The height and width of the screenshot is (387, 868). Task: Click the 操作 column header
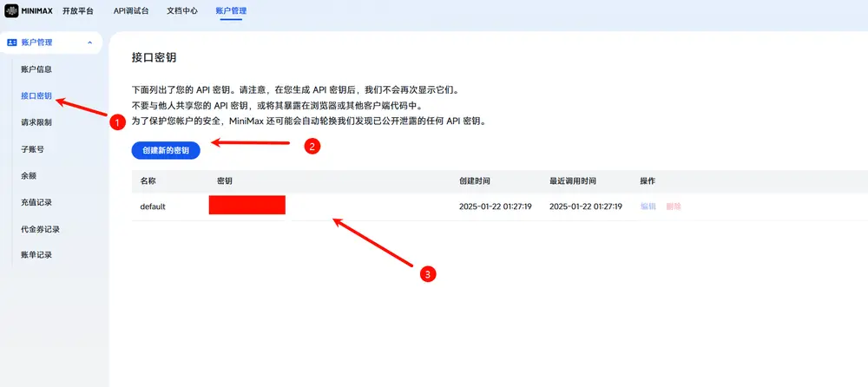coord(648,181)
